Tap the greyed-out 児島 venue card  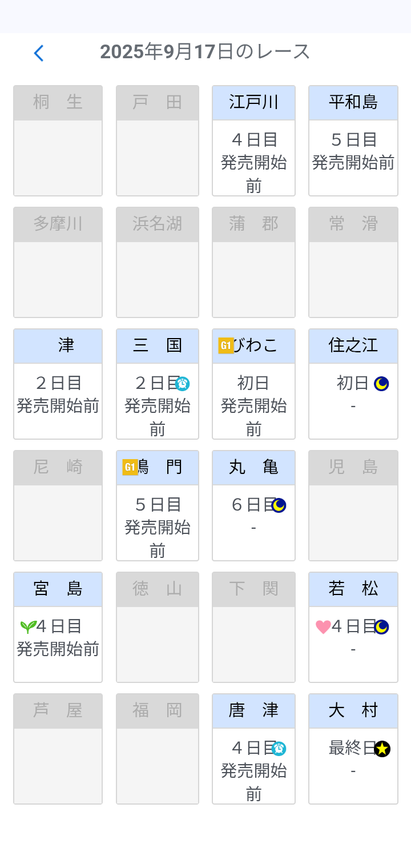pos(353,505)
